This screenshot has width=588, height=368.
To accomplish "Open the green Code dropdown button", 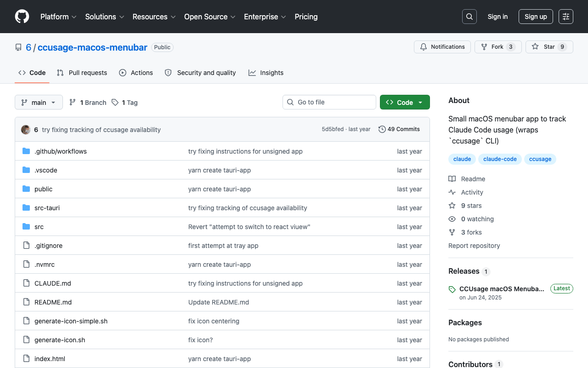I will tap(405, 102).
